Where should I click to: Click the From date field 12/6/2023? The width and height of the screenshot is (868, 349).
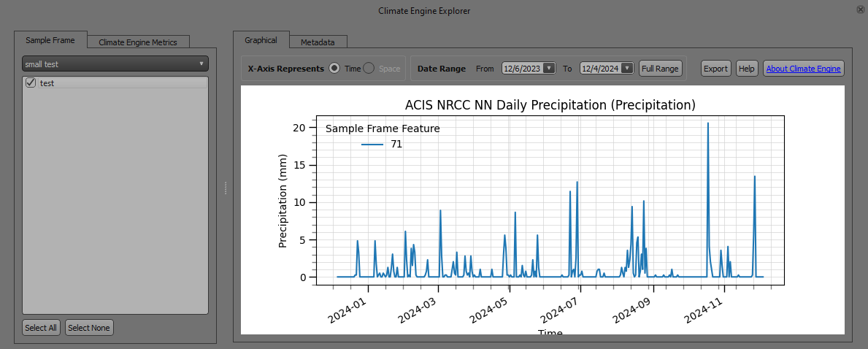tap(521, 69)
